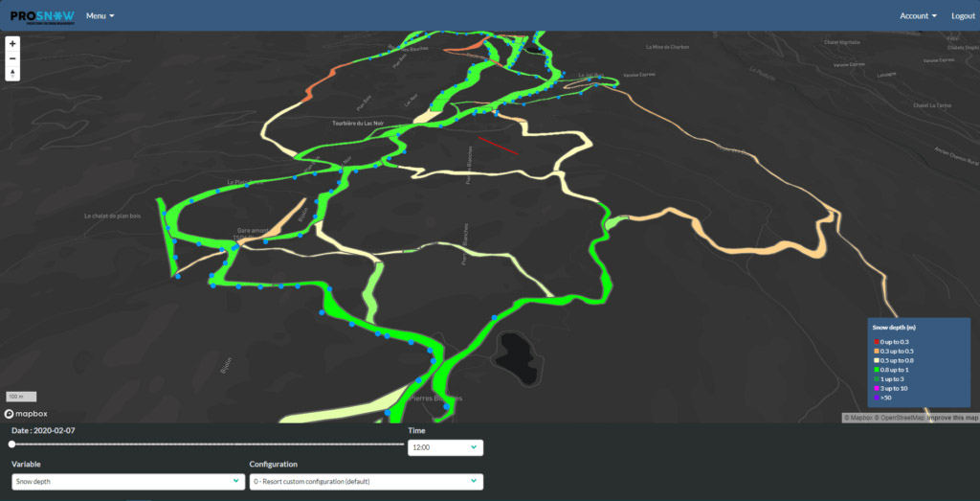Viewport: 980px width, 501px height.
Task: Click the date slider handle
Action: coord(11,444)
